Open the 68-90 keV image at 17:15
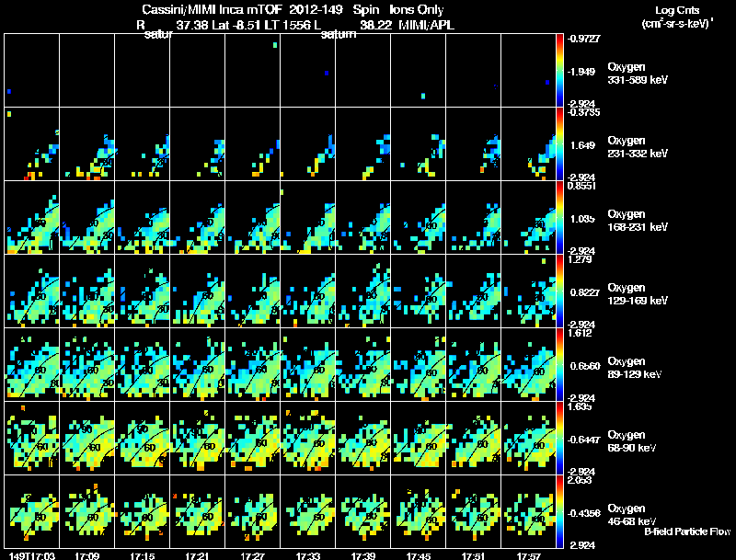The image size is (736, 560). (x=143, y=438)
